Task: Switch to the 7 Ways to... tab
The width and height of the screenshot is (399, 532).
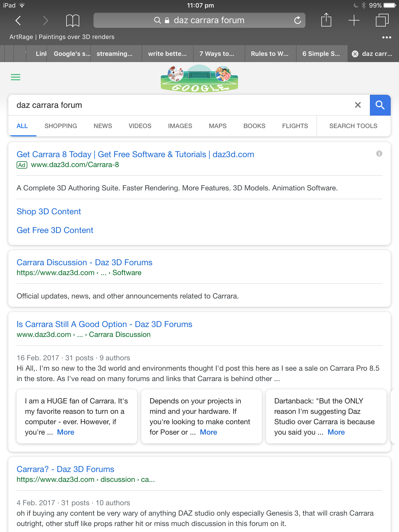Action: [x=217, y=54]
